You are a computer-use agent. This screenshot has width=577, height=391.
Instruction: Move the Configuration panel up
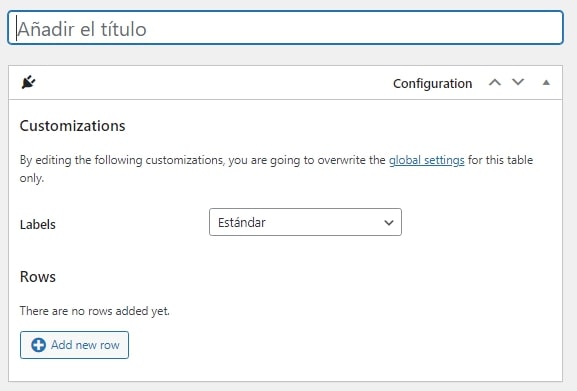click(x=495, y=82)
